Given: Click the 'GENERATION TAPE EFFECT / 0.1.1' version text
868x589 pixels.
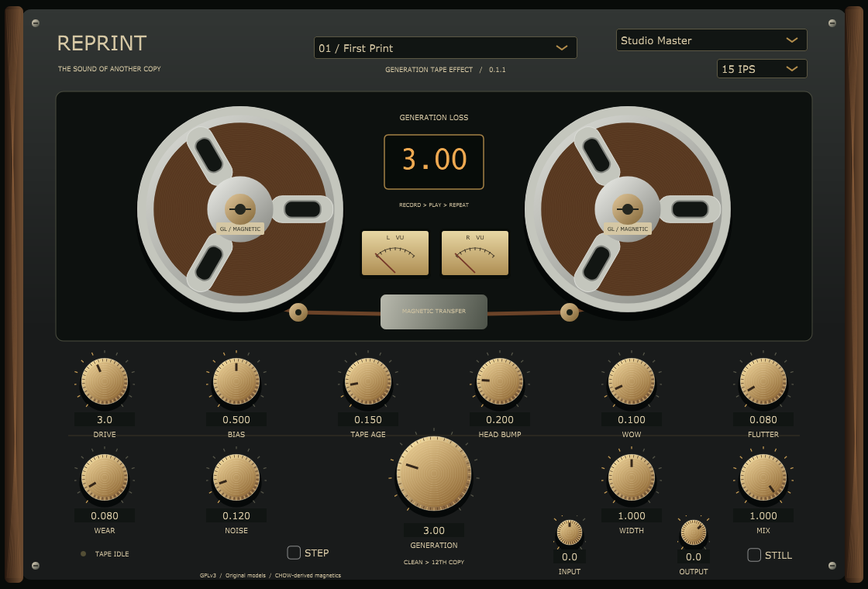Looking at the screenshot, I should click(x=446, y=70).
